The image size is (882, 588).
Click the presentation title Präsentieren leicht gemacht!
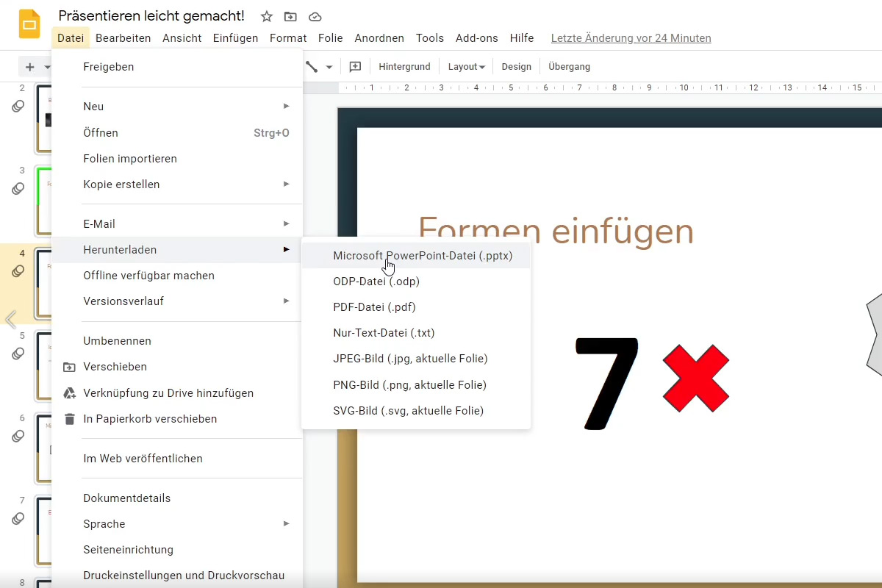151,16
